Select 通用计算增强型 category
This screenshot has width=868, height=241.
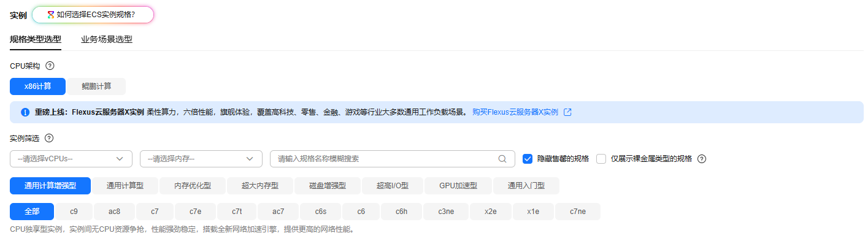point(50,186)
